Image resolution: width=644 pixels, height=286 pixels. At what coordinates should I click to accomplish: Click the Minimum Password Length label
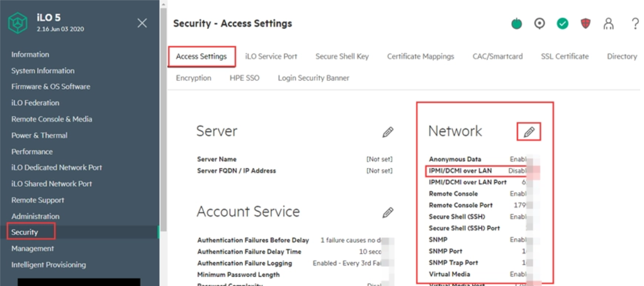click(x=238, y=275)
